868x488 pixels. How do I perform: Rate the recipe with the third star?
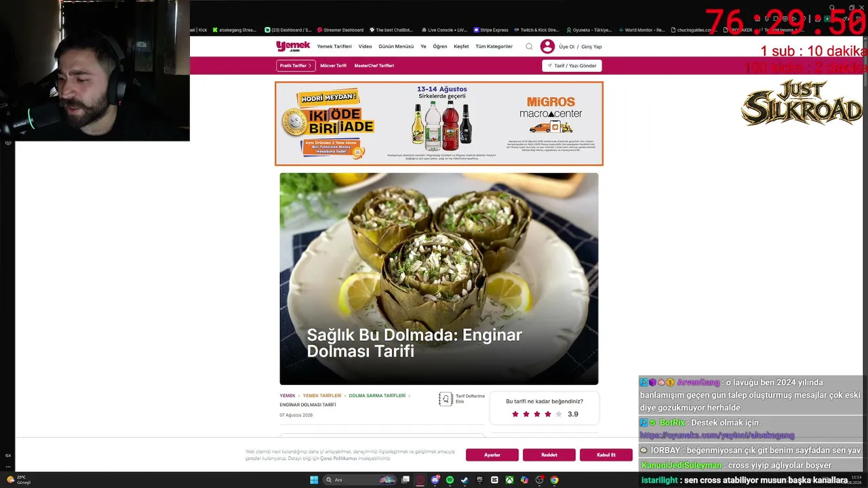(x=537, y=414)
